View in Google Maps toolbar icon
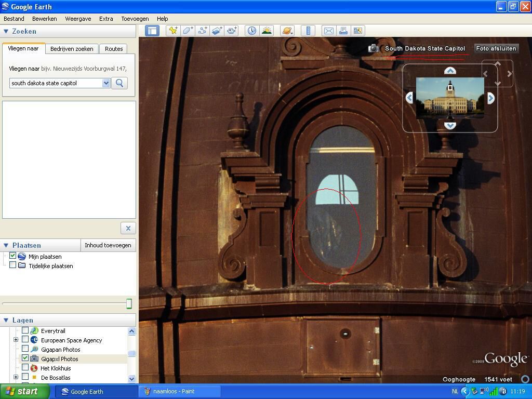The height and width of the screenshot is (399, 532). point(357,31)
